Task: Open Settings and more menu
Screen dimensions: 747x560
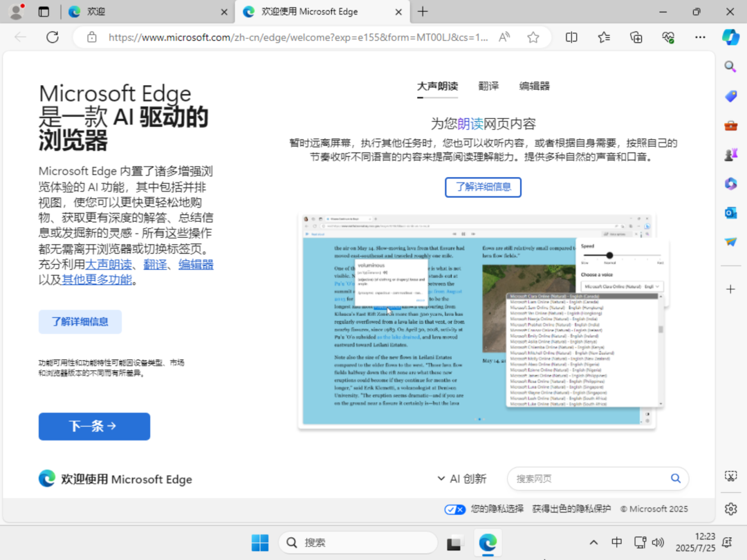Action: point(700,37)
